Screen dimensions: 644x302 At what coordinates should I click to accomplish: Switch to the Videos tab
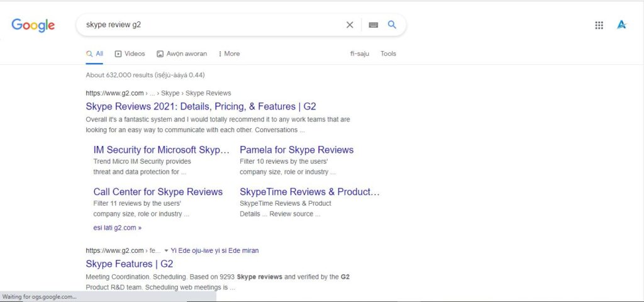[x=130, y=54]
